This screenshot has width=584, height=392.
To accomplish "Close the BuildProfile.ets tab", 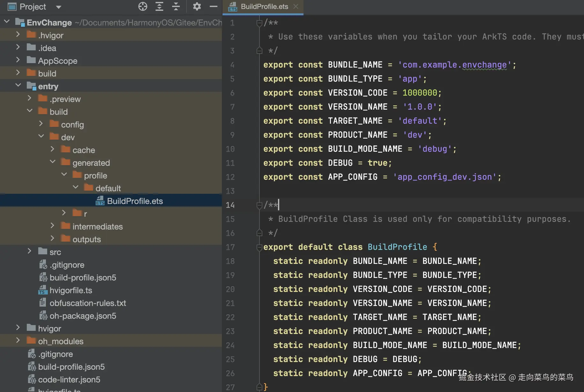I will [296, 6].
